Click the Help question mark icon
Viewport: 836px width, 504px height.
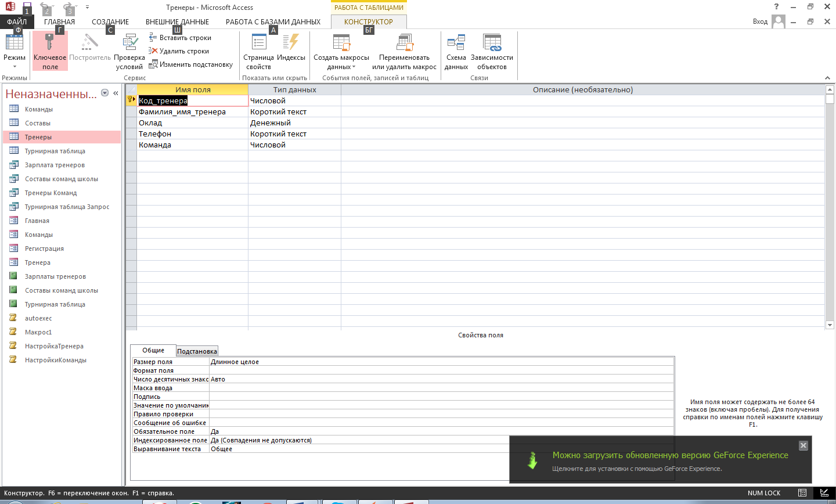[777, 7]
